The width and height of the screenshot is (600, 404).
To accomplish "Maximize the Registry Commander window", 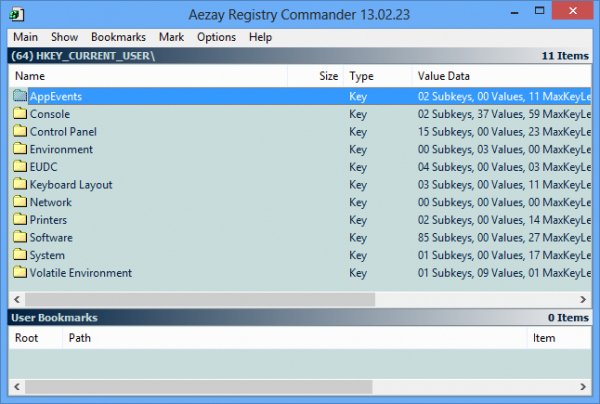I will 540,11.
